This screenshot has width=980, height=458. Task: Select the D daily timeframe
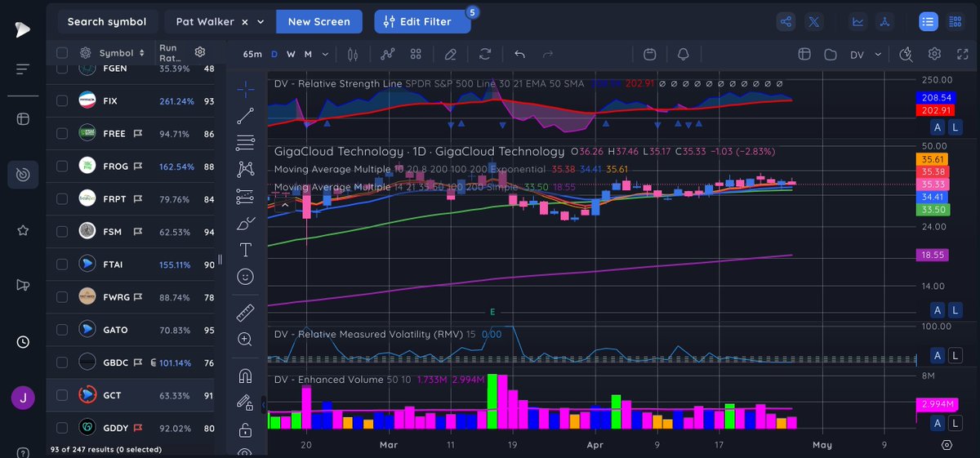pos(274,55)
